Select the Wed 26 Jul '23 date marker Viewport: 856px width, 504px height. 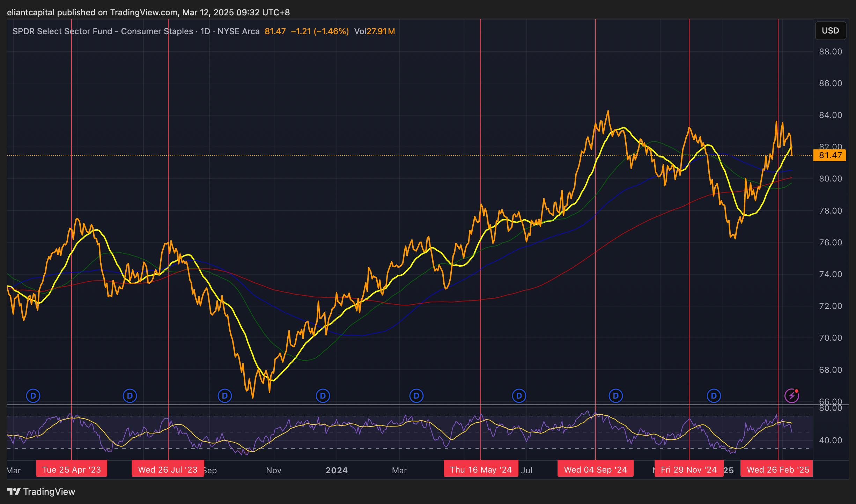pos(168,470)
